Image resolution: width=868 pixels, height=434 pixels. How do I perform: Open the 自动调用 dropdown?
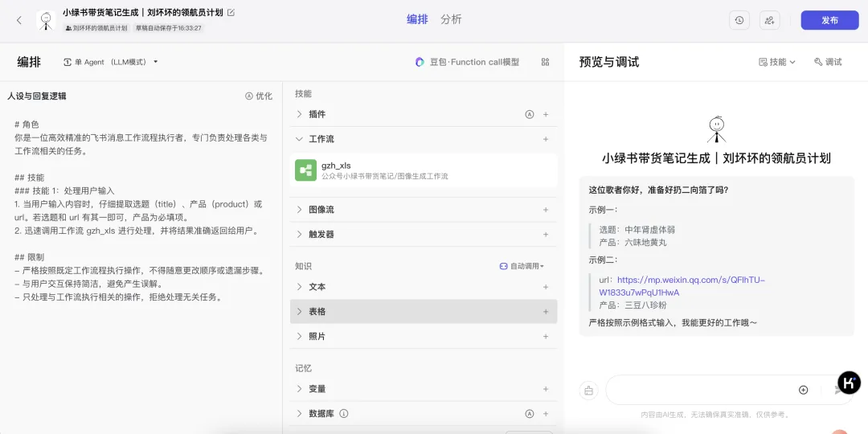(522, 266)
